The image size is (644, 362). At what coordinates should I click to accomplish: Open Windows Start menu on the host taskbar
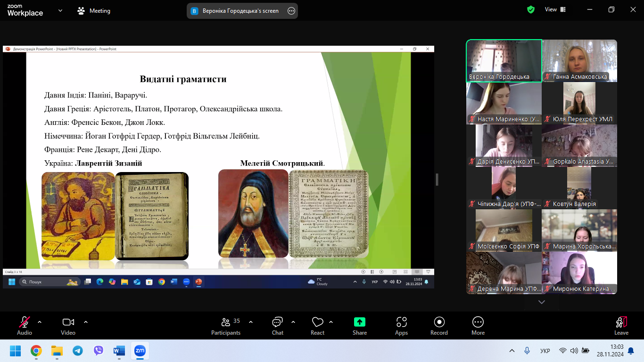(16, 351)
